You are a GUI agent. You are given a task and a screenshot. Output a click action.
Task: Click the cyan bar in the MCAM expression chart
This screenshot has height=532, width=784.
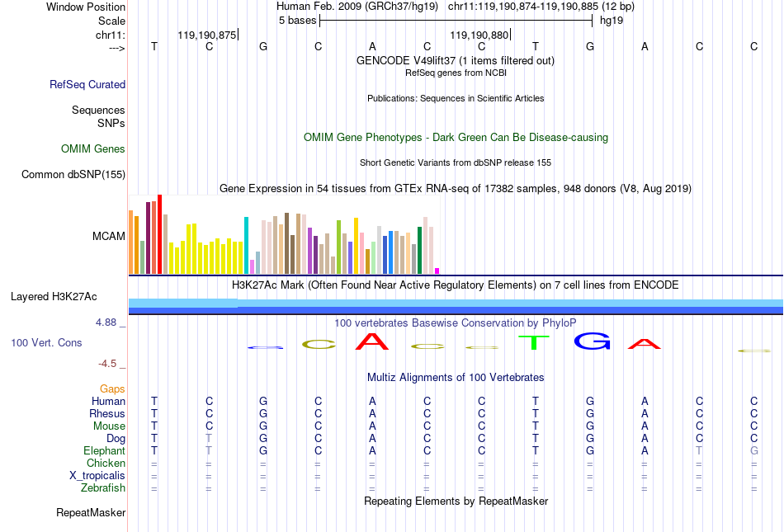(x=246, y=245)
